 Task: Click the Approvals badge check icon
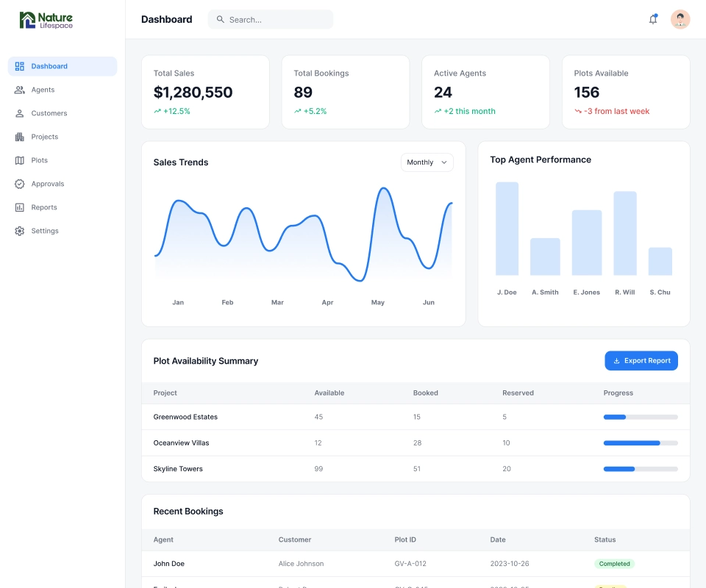point(19,184)
